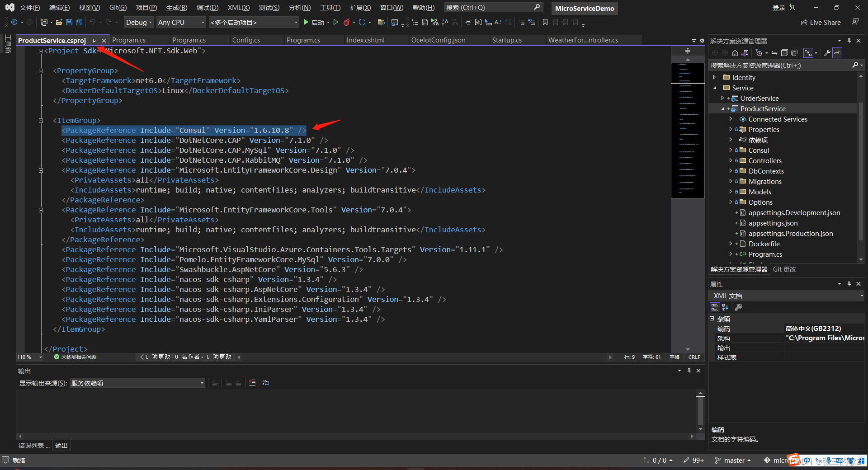Image resolution: width=868 pixels, height=470 pixels.
Task: Click the top search box 搜索 (Ctrl+Q)
Action: 493,8
